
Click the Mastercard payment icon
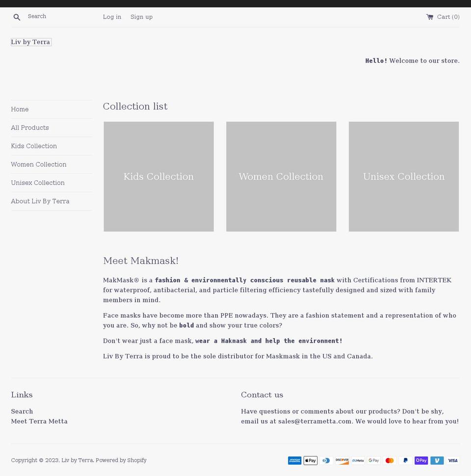point(389,460)
